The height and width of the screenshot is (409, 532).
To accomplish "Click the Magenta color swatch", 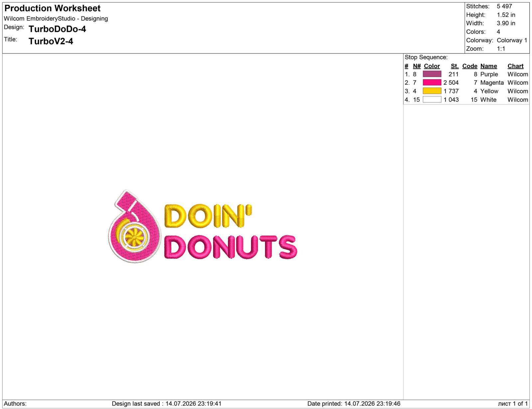I will [x=432, y=82].
